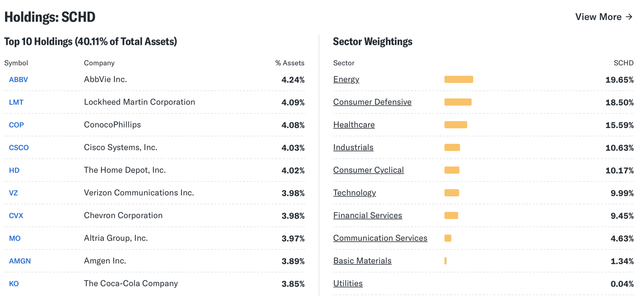Image resolution: width=644 pixels, height=296 pixels.
Task: Open the Consumer Cyclical sector link
Action: [368, 170]
